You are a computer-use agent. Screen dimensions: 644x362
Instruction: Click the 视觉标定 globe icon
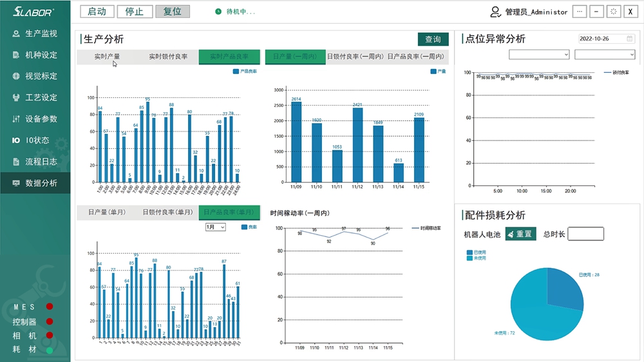click(16, 76)
